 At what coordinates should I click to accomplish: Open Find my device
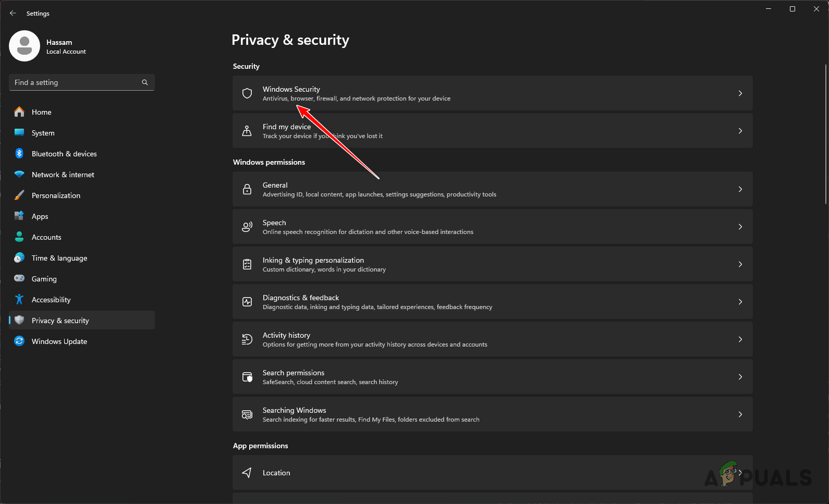click(493, 131)
